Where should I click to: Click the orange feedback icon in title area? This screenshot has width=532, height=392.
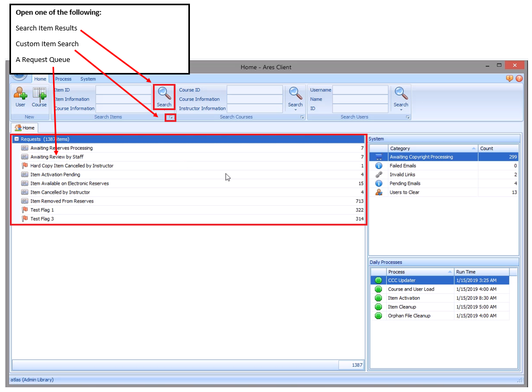509,79
